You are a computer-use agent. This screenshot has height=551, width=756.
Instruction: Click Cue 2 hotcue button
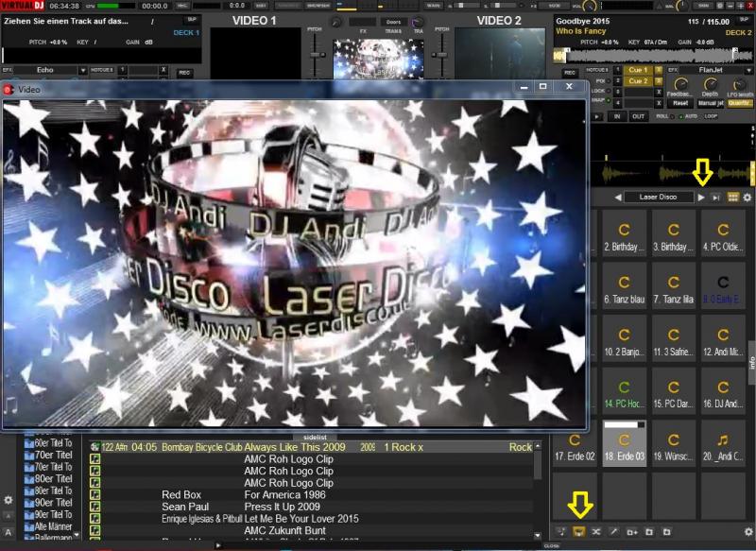point(638,81)
